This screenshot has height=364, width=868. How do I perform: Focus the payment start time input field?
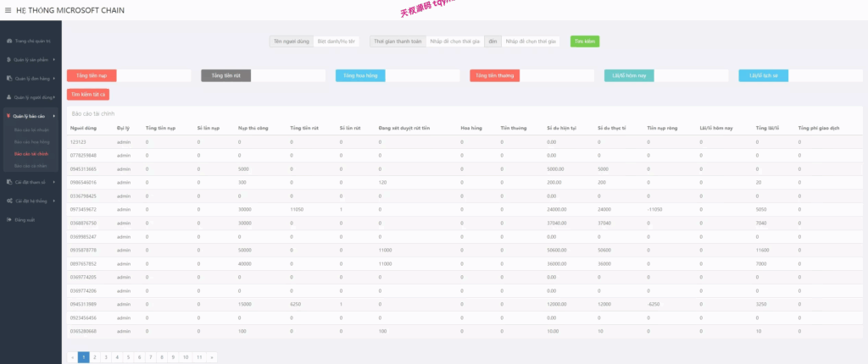455,41
